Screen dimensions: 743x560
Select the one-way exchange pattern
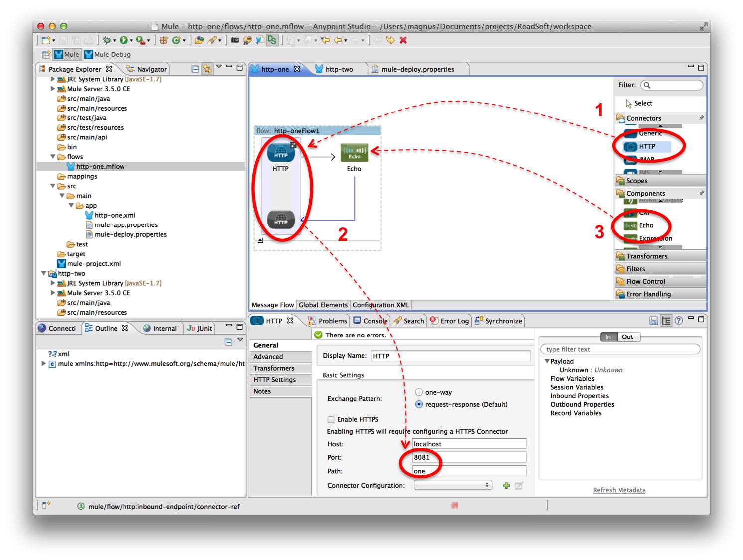pyautogui.click(x=419, y=392)
